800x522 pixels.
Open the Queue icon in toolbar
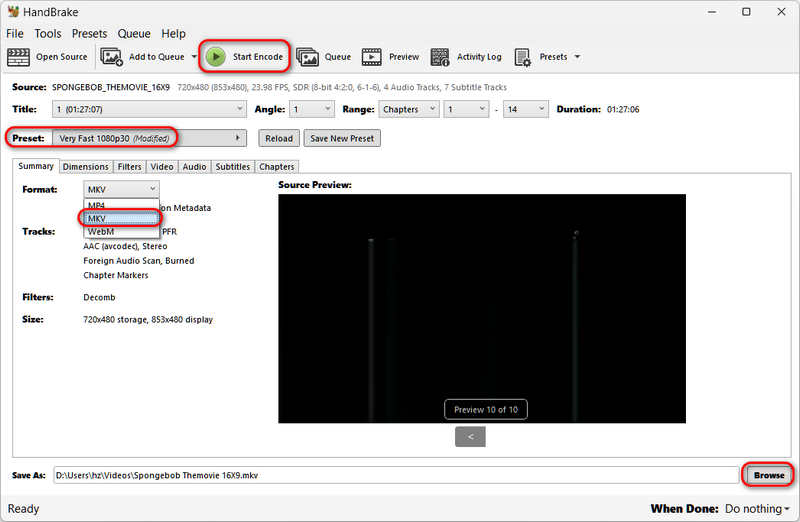307,57
